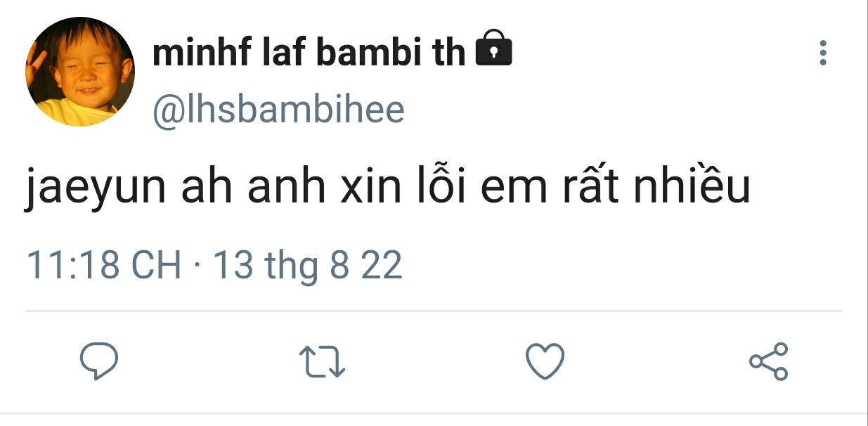Select the tweet text starting with 'jaeyun ah'

388,188
